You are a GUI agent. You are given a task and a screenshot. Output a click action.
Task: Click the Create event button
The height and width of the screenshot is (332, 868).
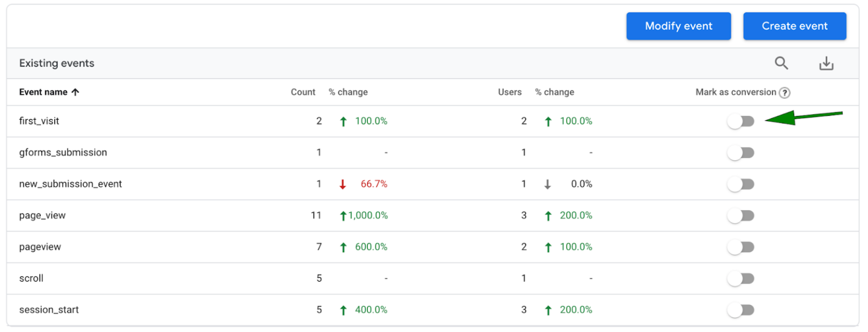[x=795, y=25]
